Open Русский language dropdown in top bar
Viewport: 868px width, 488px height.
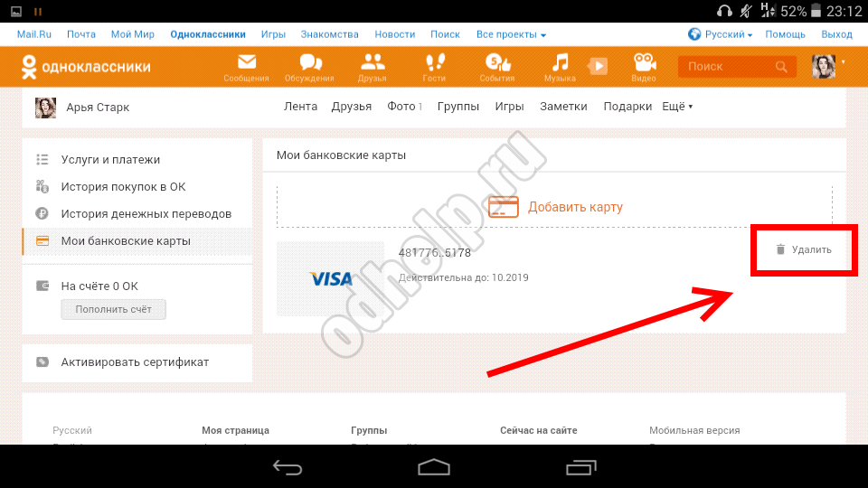[721, 34]
